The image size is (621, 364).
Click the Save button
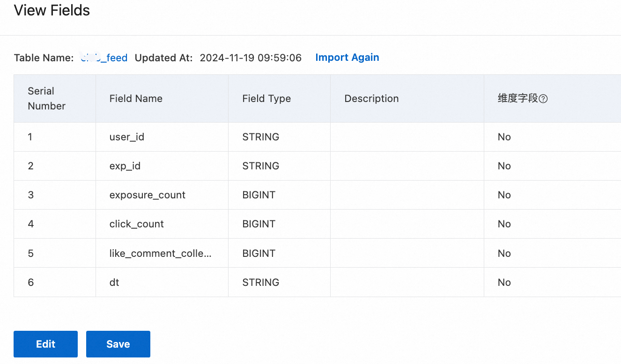tap(118, 344)
